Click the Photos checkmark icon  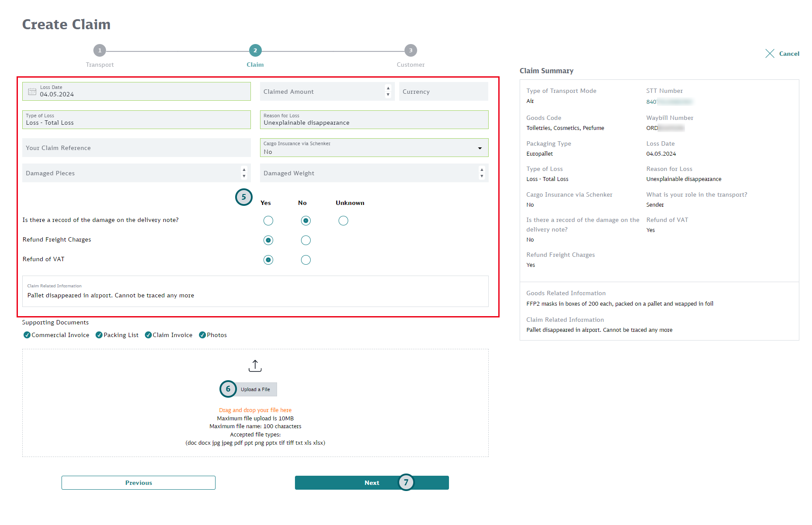coord(202,335)
